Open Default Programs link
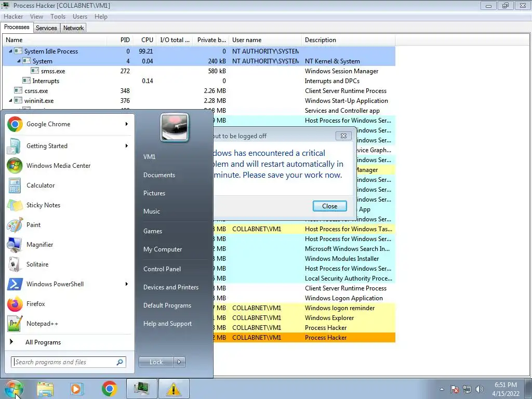Screen dimensions: 532x399 click(x=167, y=305)
